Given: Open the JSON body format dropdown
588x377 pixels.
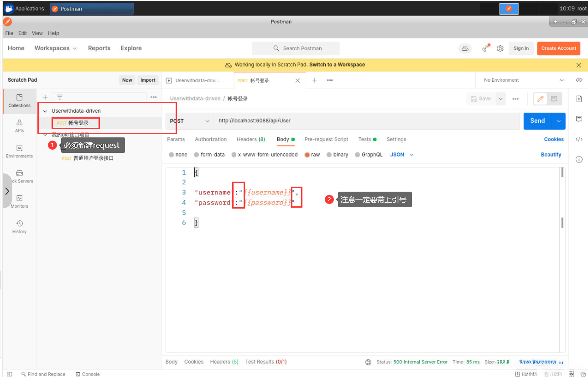Looking at the screenshot, I should (x=402, y=155).
